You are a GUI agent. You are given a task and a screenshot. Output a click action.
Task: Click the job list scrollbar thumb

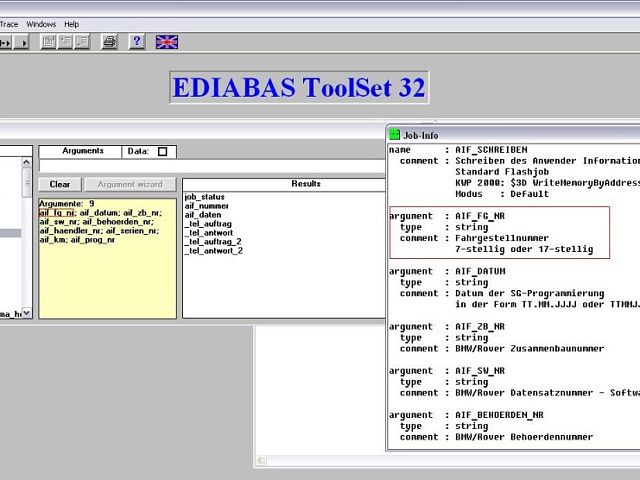pos(27,182)
